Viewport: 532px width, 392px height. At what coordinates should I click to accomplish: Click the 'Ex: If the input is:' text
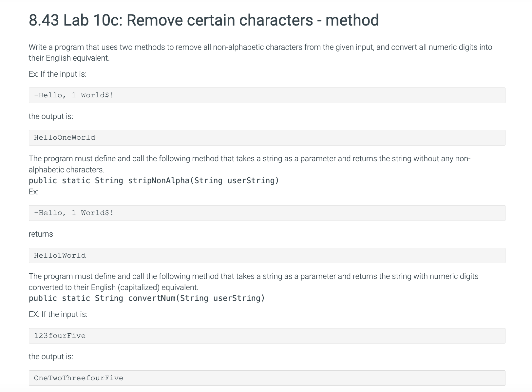pyautogui.click(x=58, y=74)
